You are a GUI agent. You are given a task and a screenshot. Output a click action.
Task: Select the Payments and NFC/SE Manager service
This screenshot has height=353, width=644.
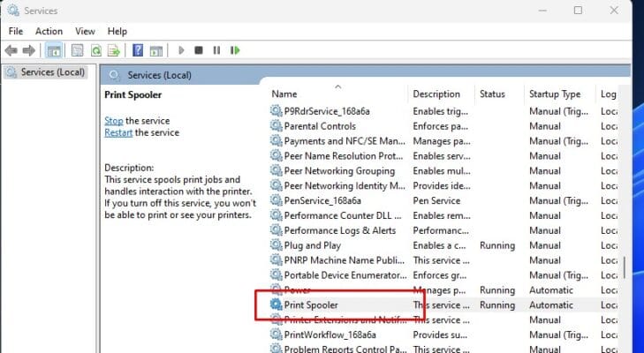[443, 141]
